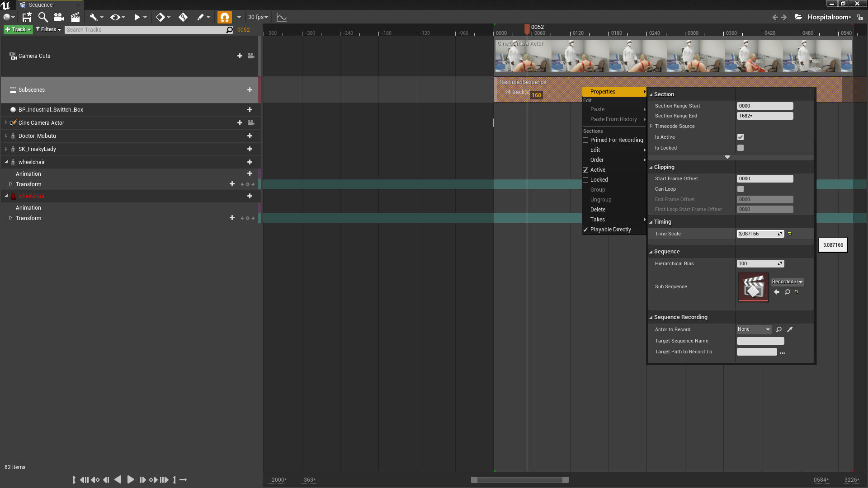Step to next key in transport controls

click(x=153, y=480)
